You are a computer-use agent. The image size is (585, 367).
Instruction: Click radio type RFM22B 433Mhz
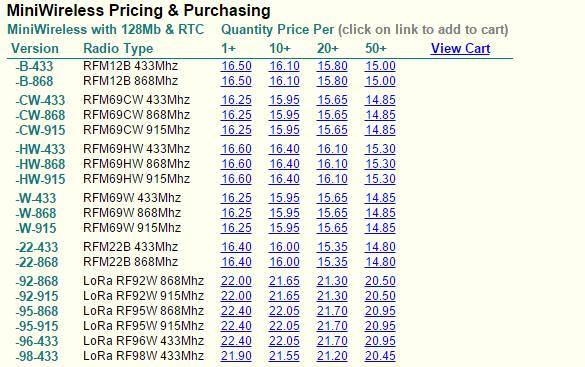(x=131, y=247)
